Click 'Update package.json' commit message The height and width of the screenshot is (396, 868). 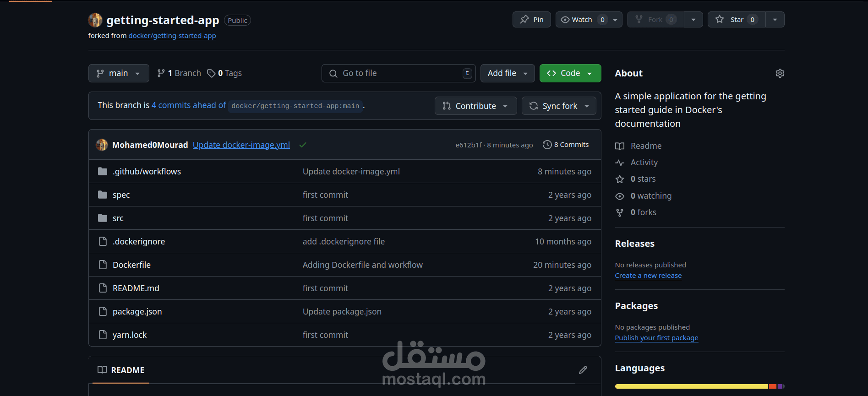[342, 311]
